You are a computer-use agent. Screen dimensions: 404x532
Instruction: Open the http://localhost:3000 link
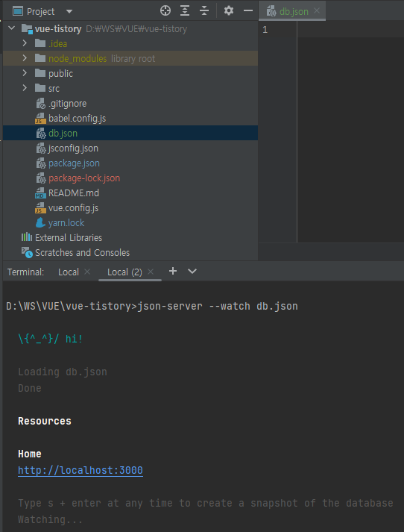81,470
